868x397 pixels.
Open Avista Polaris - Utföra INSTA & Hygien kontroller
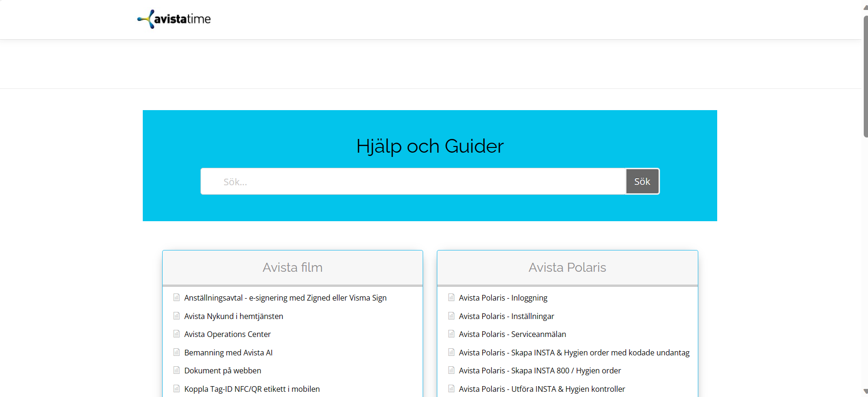(x=542, y=389)
